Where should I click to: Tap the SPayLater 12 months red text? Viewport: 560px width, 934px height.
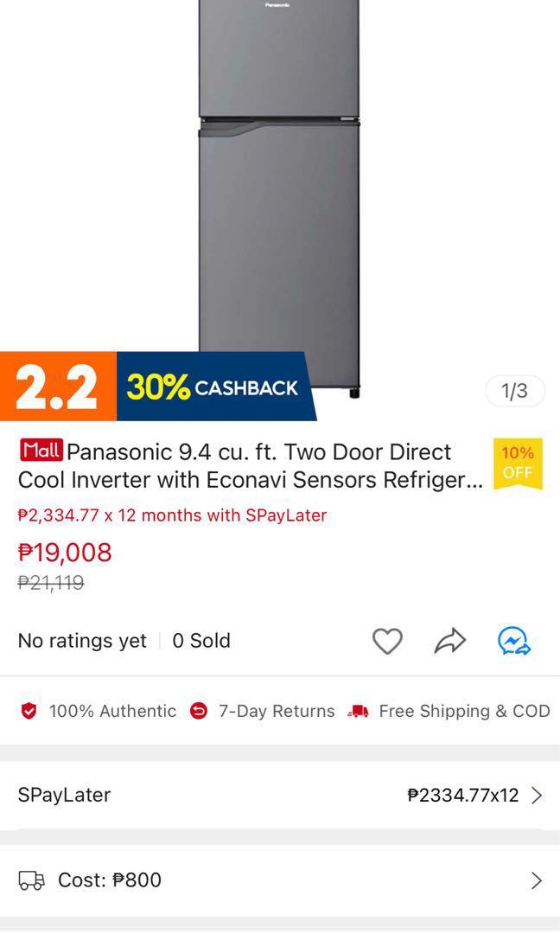pyautogui.click(x=173, y=515)
